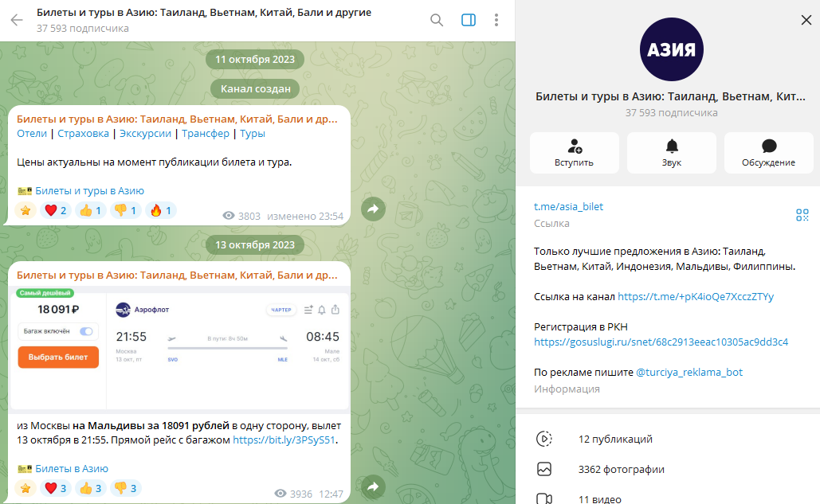Toggle channel Звук notifications
This screenshot has height=504, width=820.
pos(671,153)
